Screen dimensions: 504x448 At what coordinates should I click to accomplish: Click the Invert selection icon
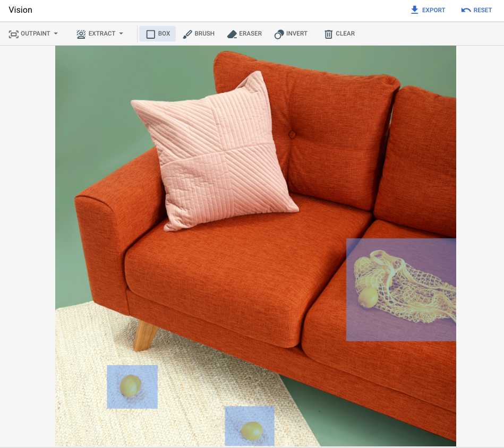(x=278, y=33)
